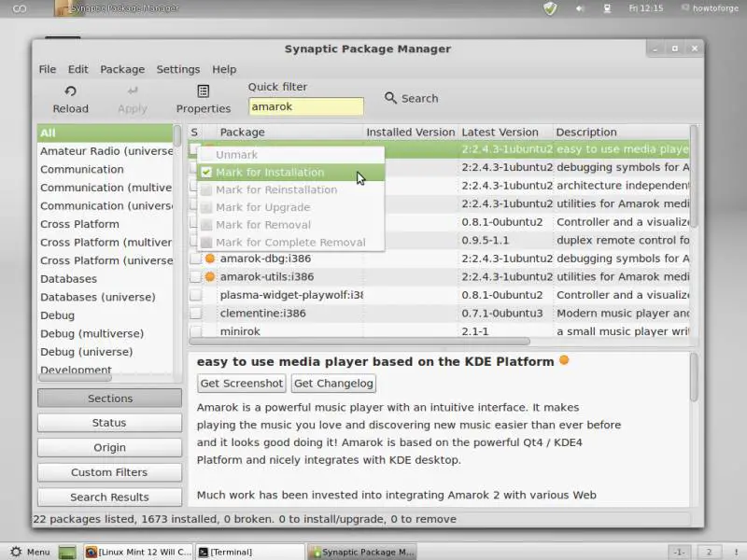Viewport: 747px width, 560px height.
Task: Click the Search magnifier icon
Action: 391,98
